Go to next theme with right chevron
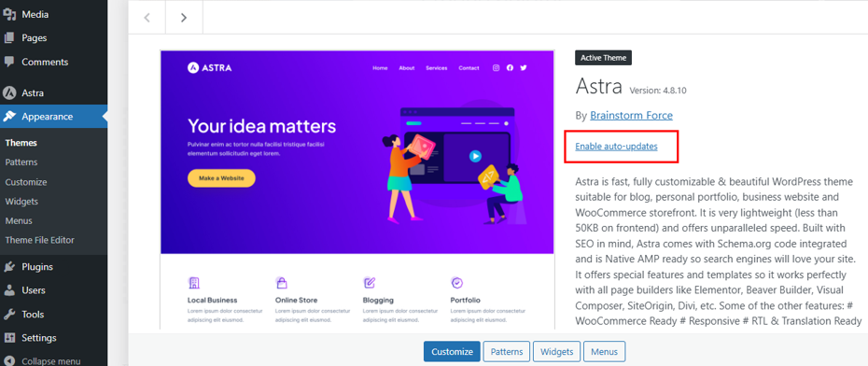868x366 pixels. [x=184, y=18]
